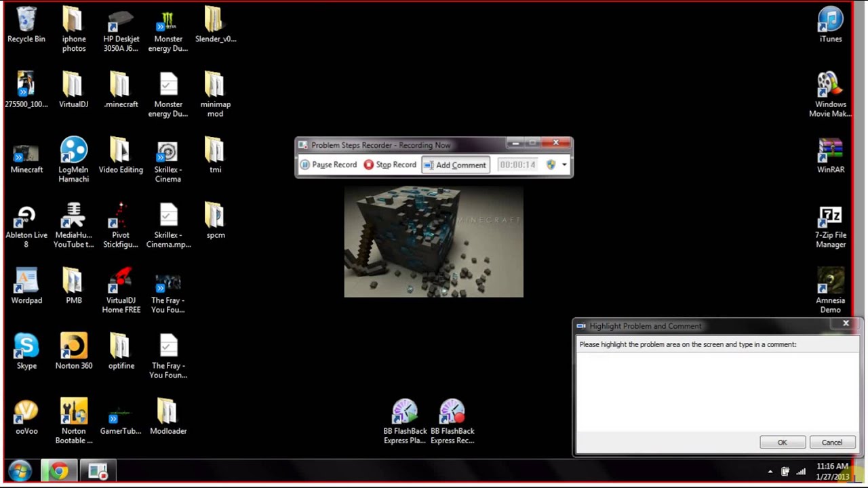The width and height of the screenshot is (868, 488).
Task: Open the Problem Steps Recorder help dropdown arrow
Action: pyautogui.click(x=564, y=165)
